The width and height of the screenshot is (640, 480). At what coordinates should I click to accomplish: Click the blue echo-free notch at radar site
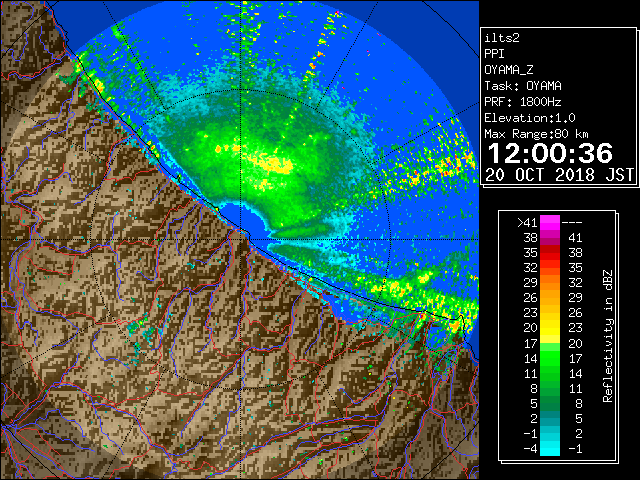coord(247,220)
